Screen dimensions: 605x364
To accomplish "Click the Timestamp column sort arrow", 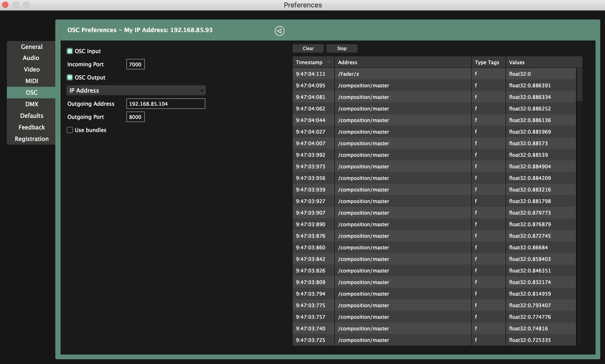I will tap(329, 62).
